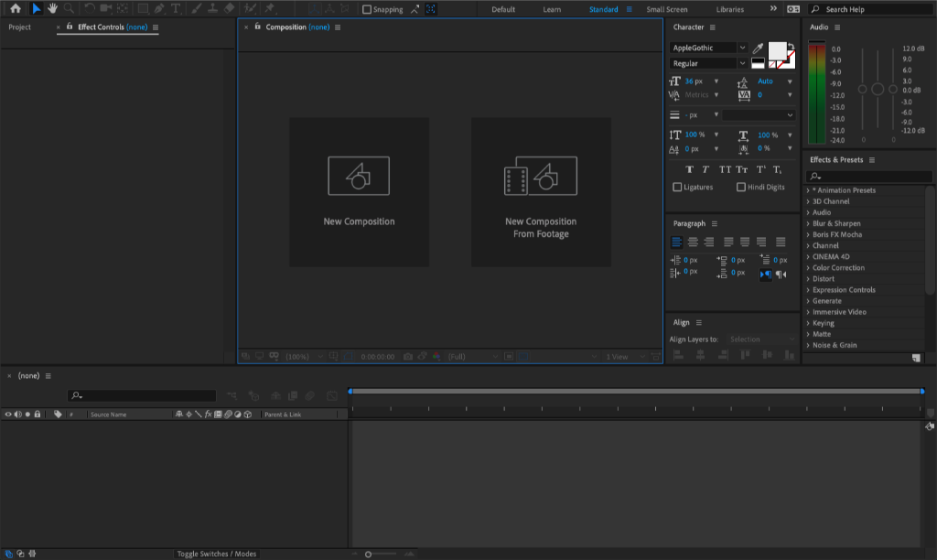This screenshot has height=560, width=937.
Task: Apply Small Caps text style
Action: 741,169
